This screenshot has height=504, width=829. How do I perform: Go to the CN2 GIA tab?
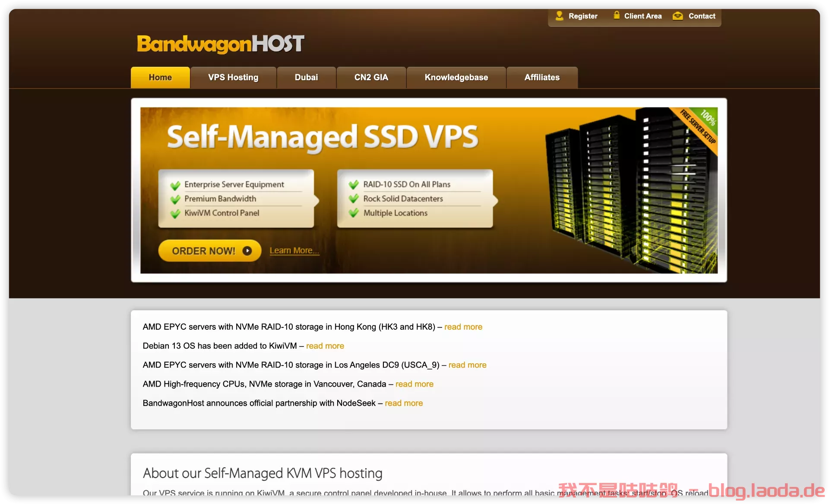(371, 78)
